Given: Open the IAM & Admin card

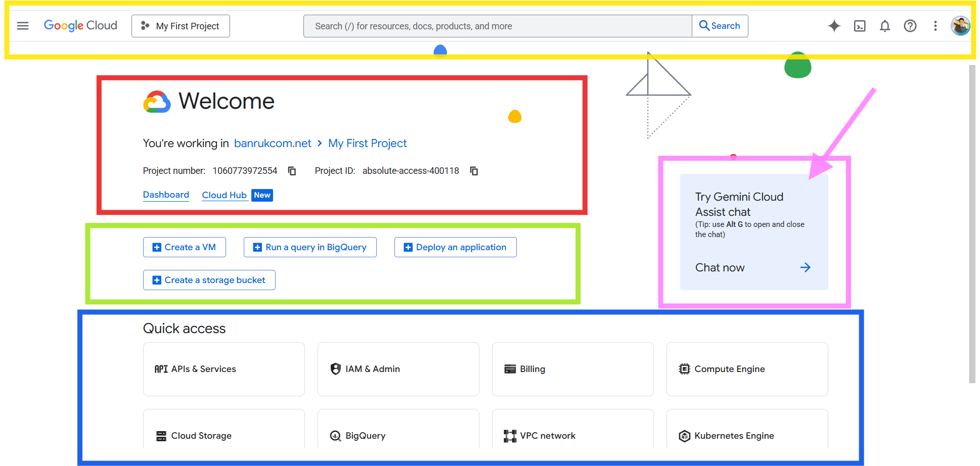Looking at the screenshot, I should 398,369.
